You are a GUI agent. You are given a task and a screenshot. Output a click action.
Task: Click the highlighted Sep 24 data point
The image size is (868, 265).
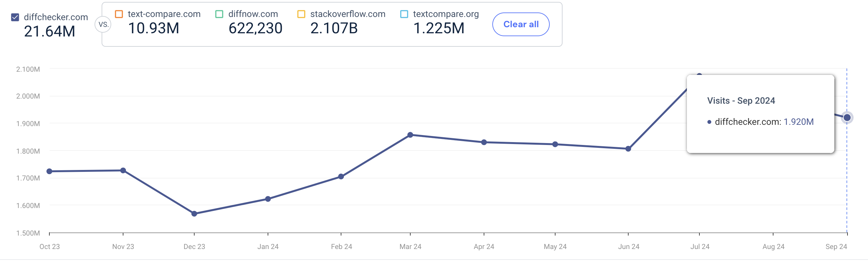point(847,118)
